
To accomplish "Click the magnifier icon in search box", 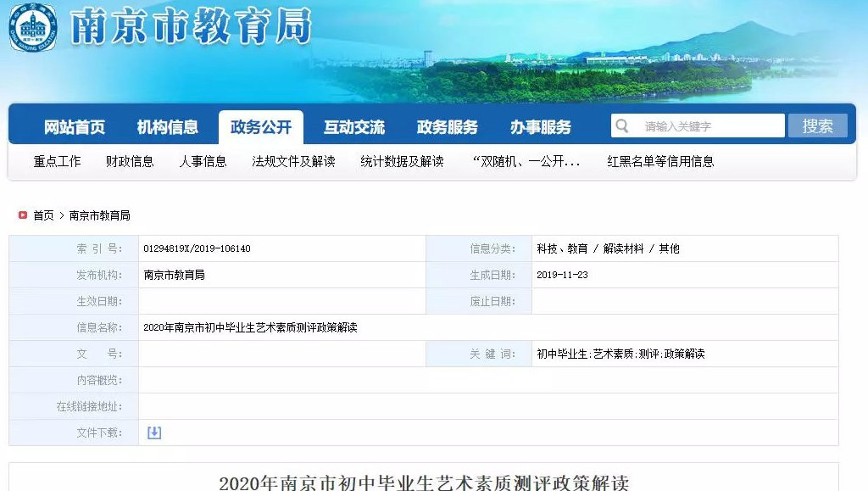I will coord(622,126).
